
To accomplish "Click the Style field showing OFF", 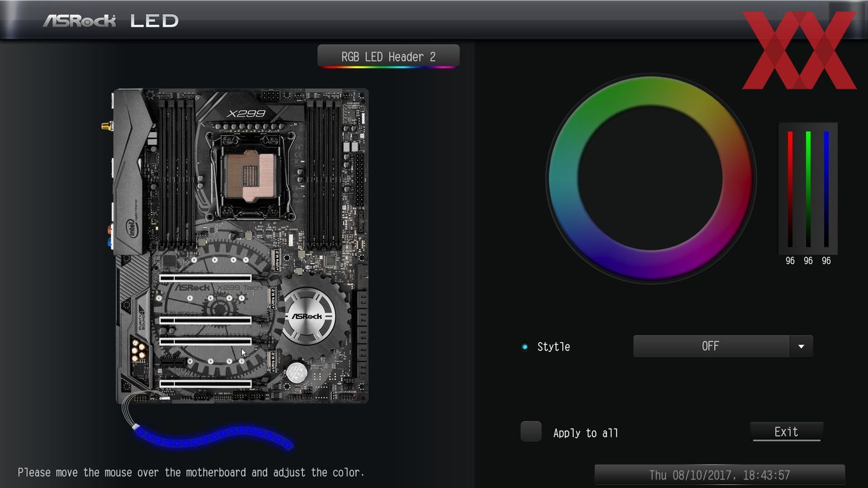I will 711,346.
